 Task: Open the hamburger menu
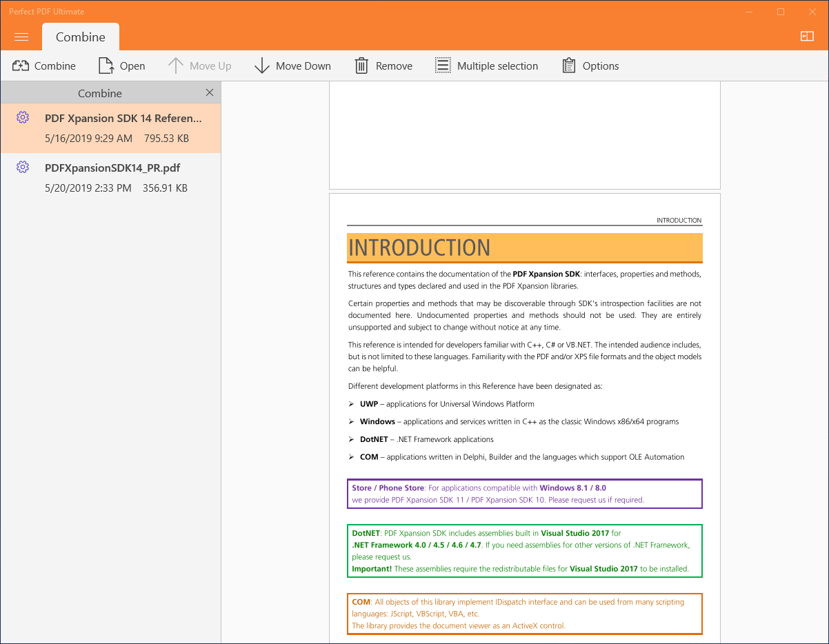(x=21, y=37)
